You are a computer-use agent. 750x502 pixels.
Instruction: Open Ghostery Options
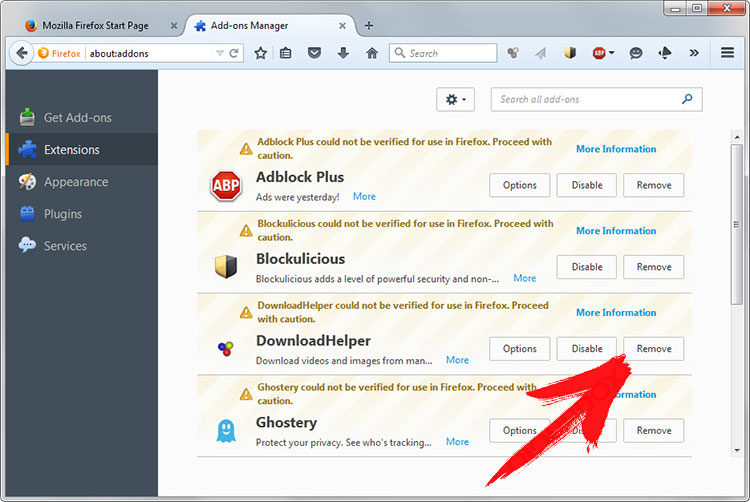[519, 430]
